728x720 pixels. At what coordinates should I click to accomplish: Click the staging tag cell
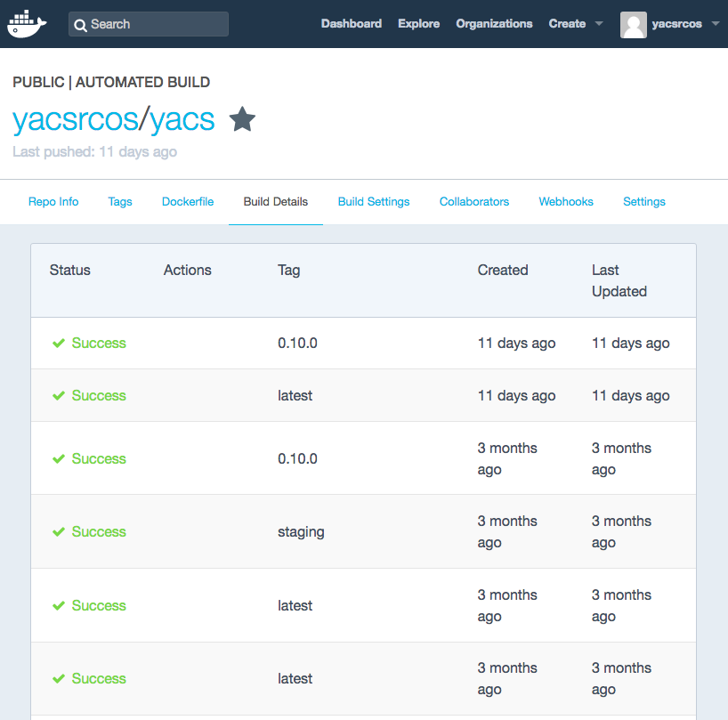(x=301, y=532)
